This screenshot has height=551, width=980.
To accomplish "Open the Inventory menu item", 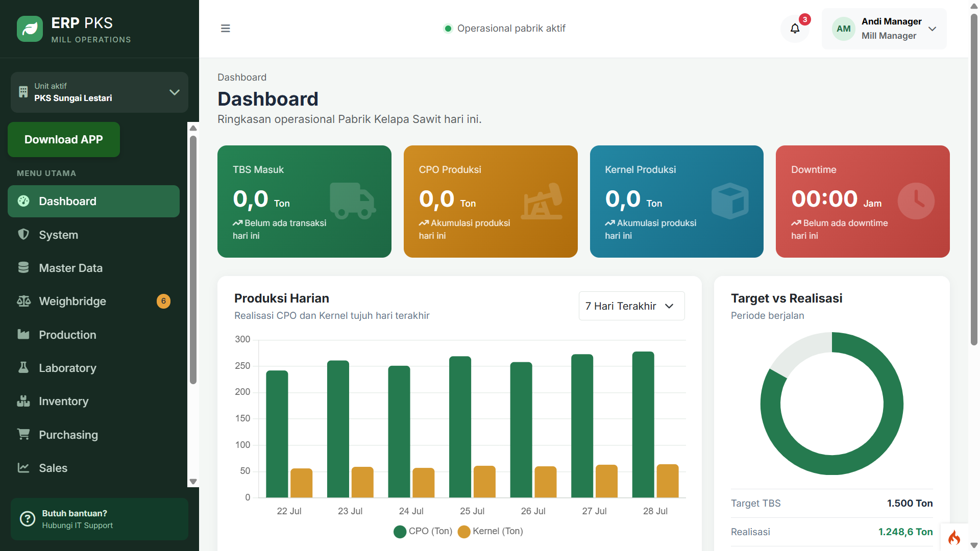I will click(x=93, y=402).
